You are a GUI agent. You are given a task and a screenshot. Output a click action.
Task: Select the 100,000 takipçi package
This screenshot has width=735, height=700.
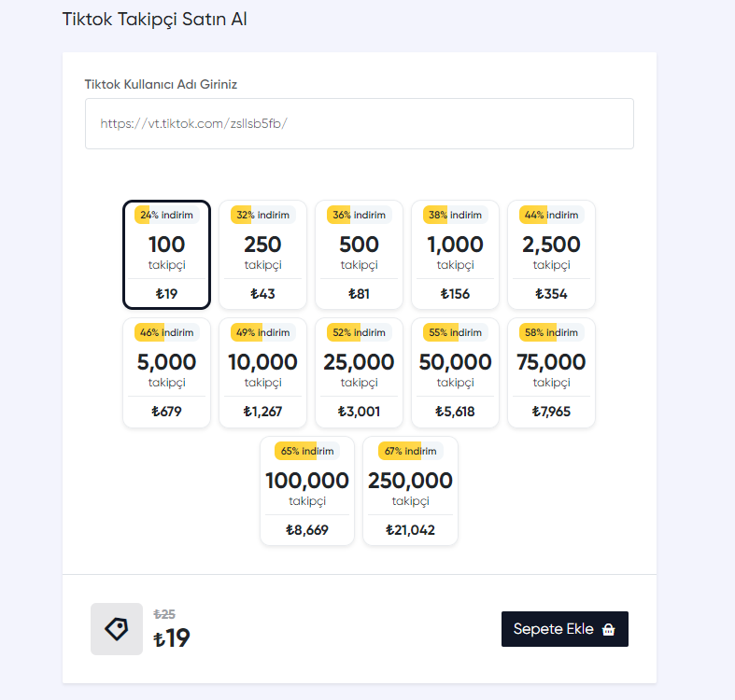pyautogui.click(x=307, y=491)
